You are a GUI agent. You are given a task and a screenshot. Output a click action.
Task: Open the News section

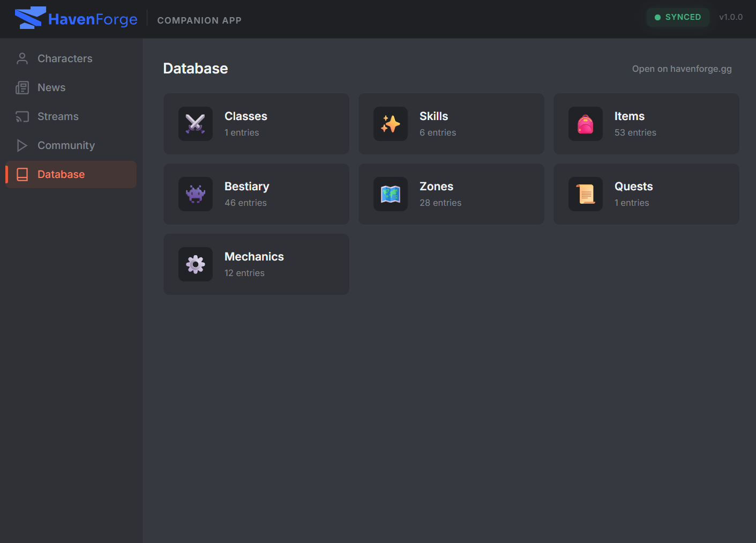(51, 87)
